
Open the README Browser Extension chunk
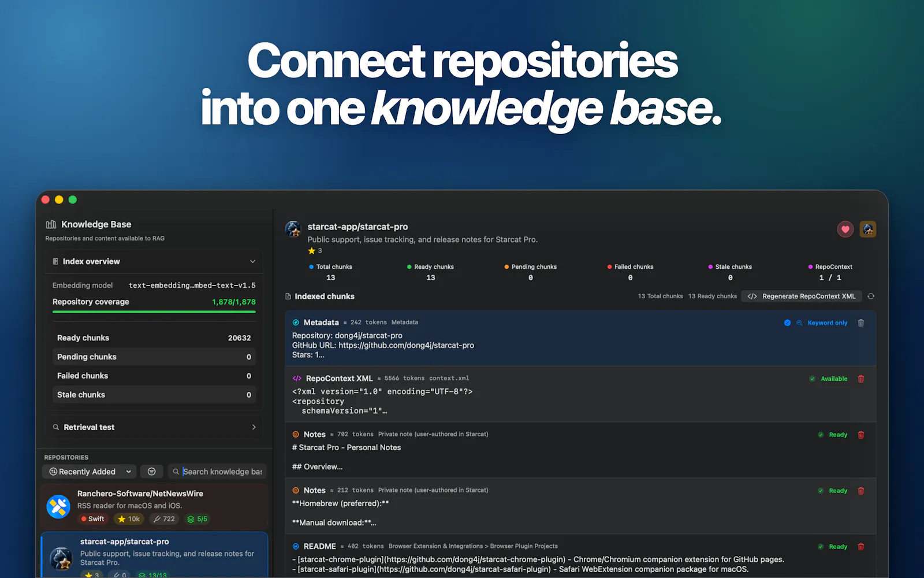pos(580,557)
